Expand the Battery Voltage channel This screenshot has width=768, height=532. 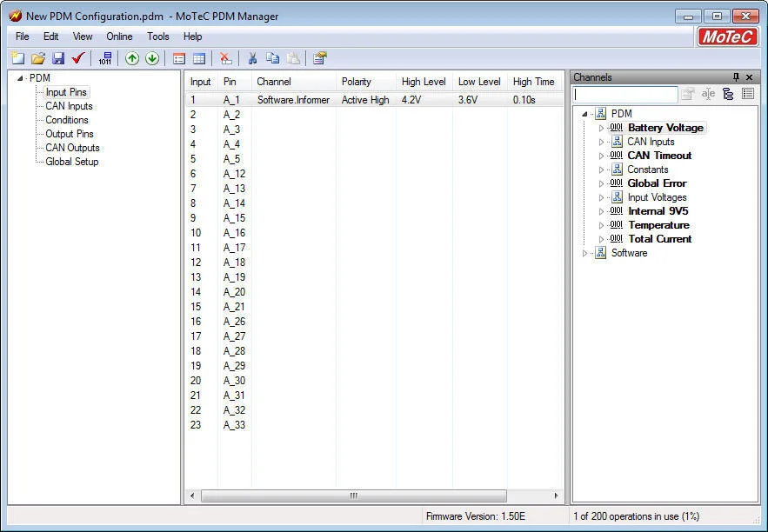[602, 128]
